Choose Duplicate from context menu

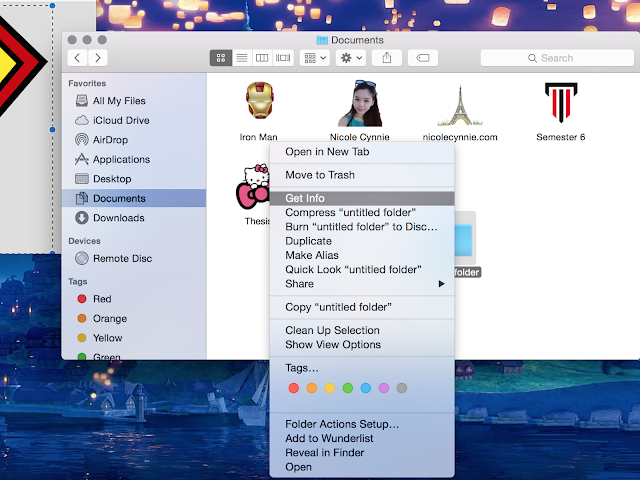(362, 241)
